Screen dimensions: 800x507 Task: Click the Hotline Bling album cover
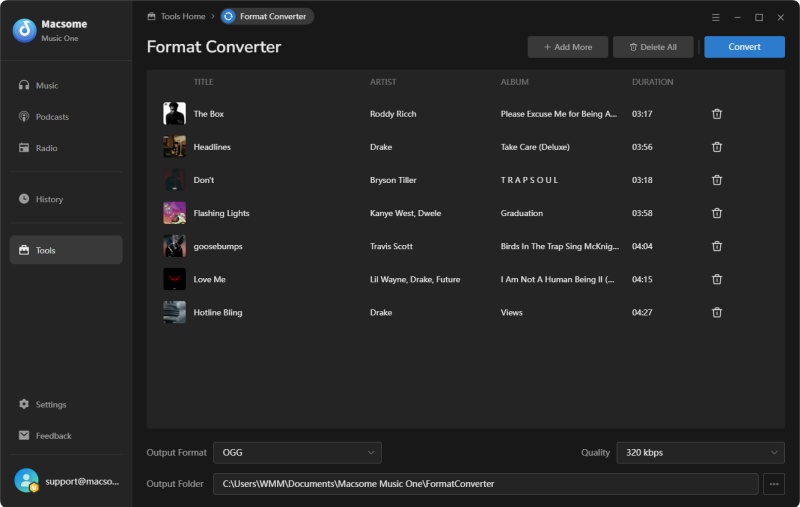(x=174, y=313)
